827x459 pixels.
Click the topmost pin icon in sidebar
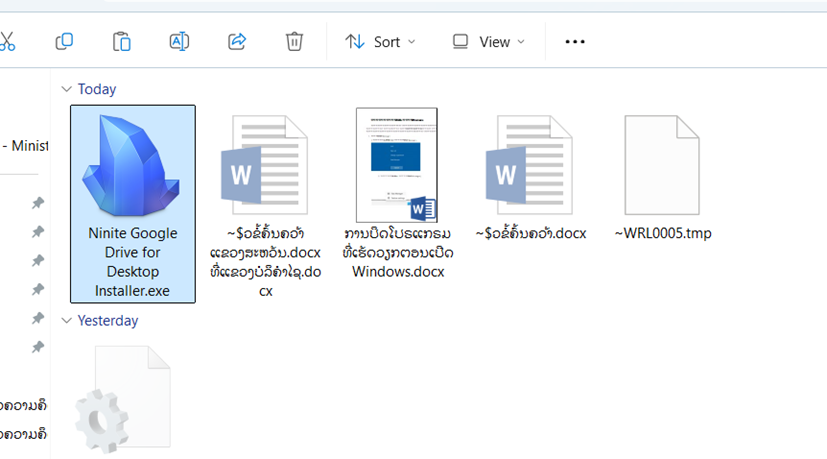[x=38, y=203]
